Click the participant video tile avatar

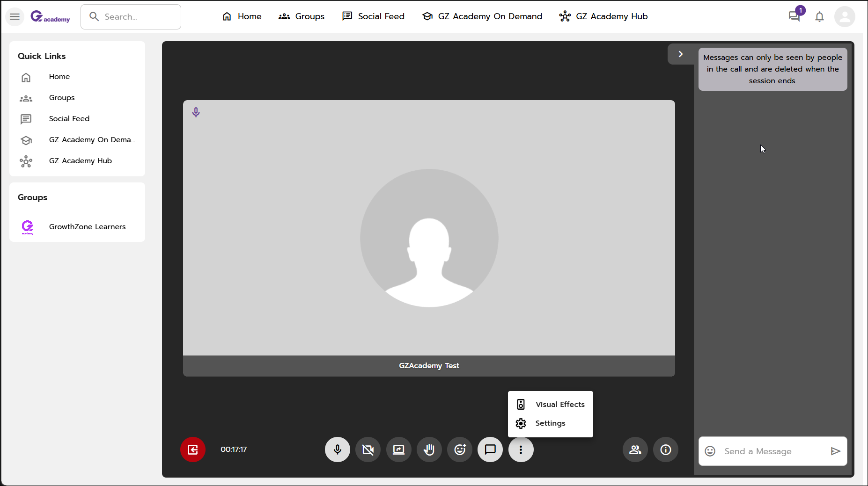coord(429,238)
